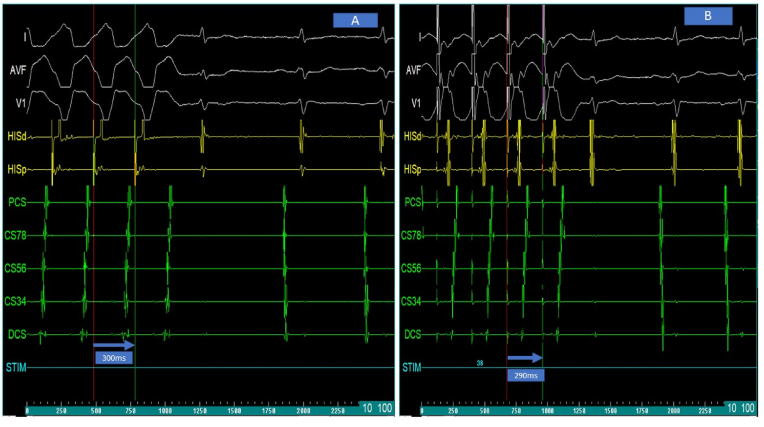Viewport: 764px width, 427px height.
Task: Click the 1000 ms tick on panel B ruler
Action: click(548, 411)
